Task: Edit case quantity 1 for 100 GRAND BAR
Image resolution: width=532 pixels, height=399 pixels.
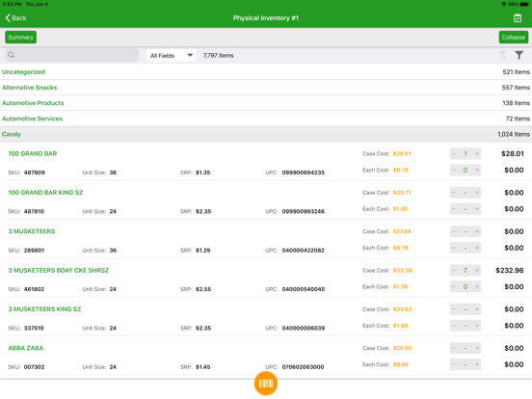Action: point(465,153)
